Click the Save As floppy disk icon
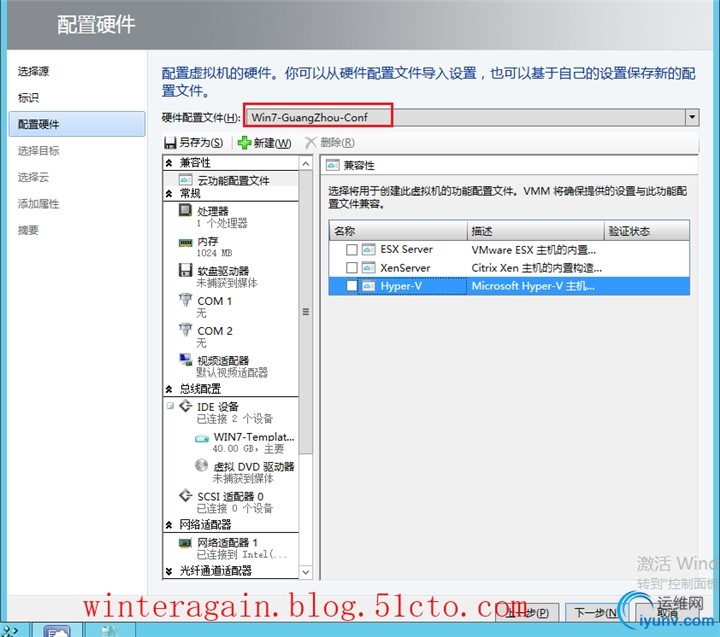The height and width of the screenshot is (637, 720). (170, 143)
